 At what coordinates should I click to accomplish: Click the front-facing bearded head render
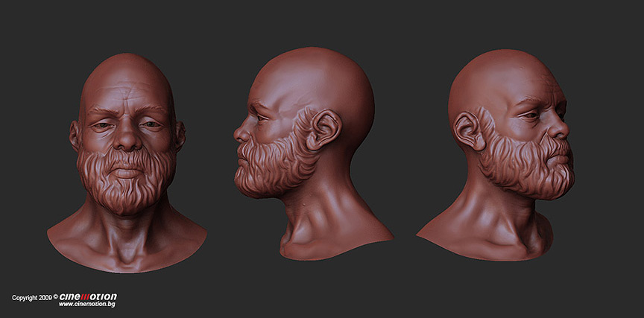click(127, 163)
